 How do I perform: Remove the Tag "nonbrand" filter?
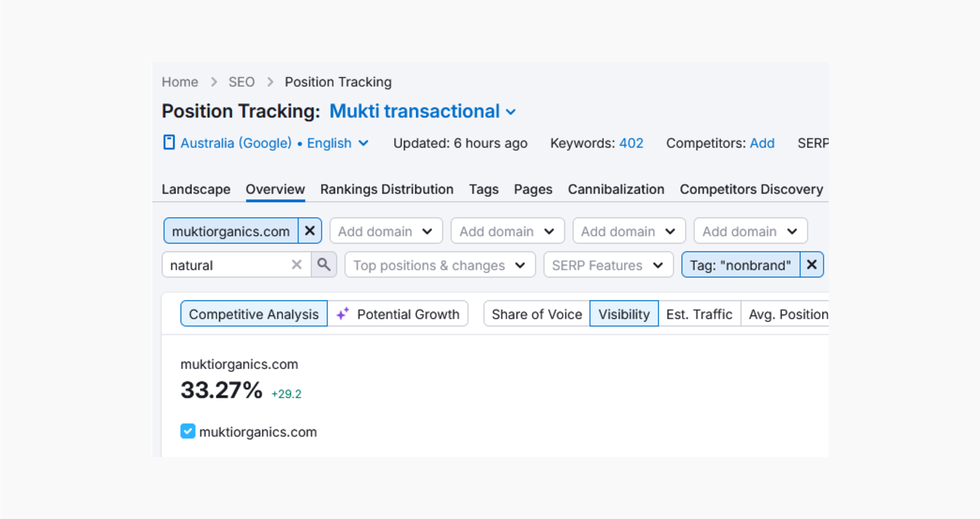click(x=812, y=265)
